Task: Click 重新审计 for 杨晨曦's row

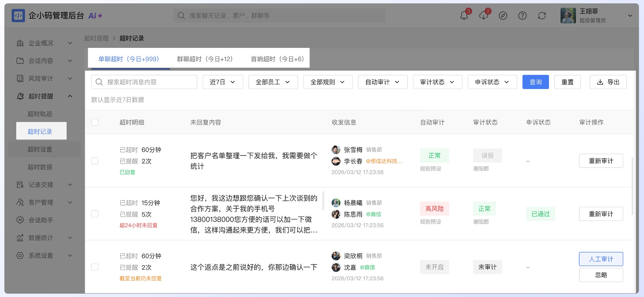Action: 601,214
